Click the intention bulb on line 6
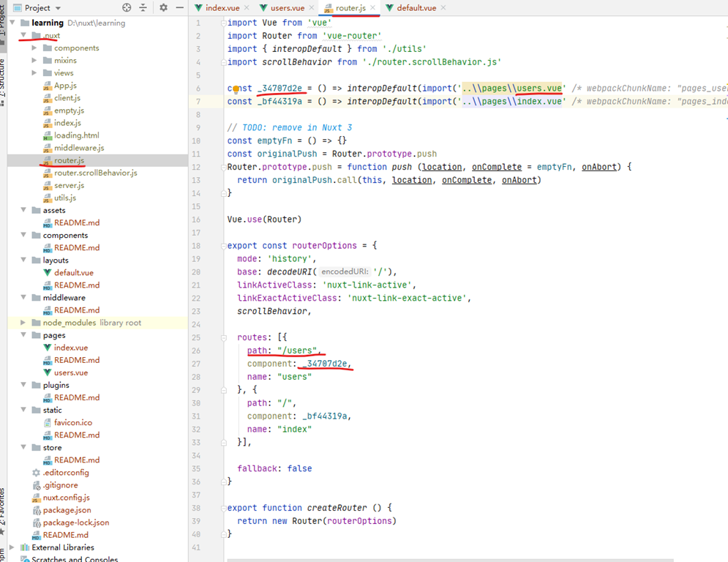The image size is (728, 562). click(x=236, y=89)
